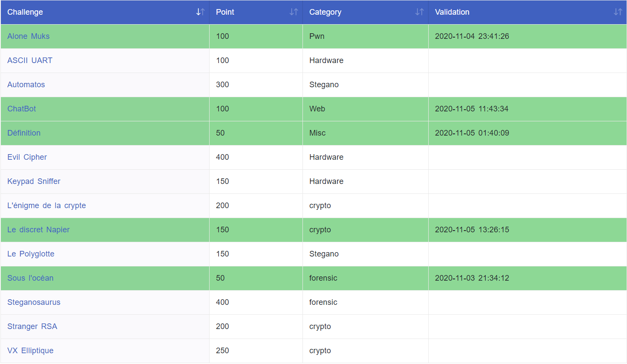Select validation time 2020-11-05 01:40:09
The width and height of the screenshot is (627, 364).
(x=472, y=133)
